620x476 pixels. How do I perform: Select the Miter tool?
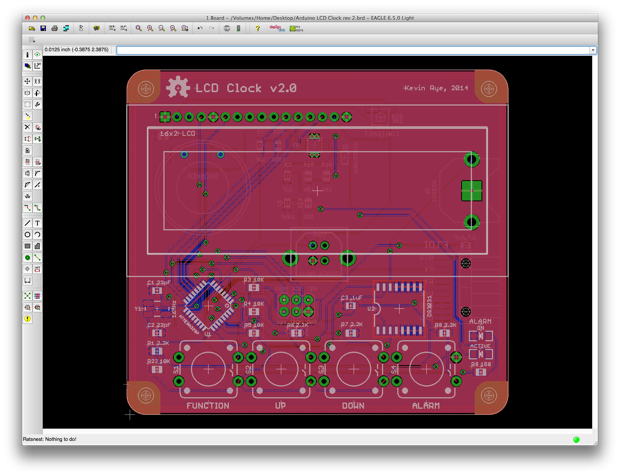(x=37, y=173)
